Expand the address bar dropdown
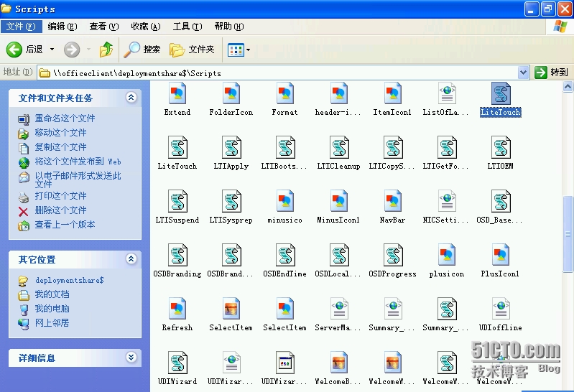 pyautogui.click(x=524, y=73)
